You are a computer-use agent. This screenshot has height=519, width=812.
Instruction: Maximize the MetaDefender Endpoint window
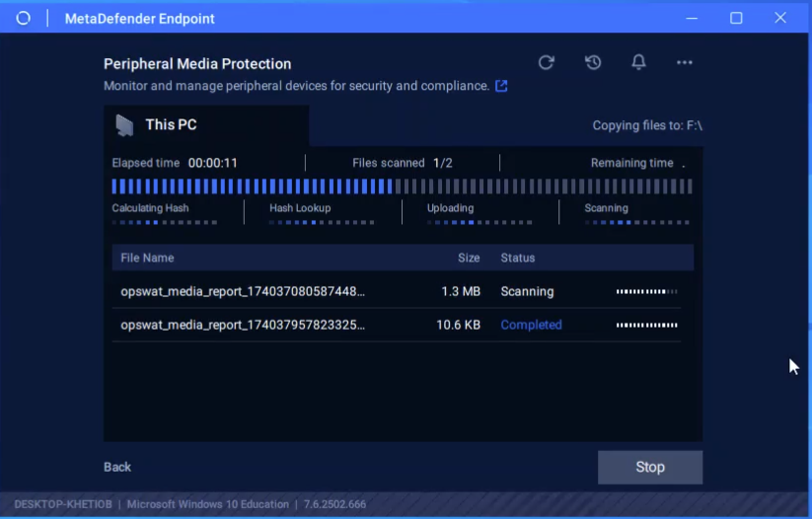(736, 18)
